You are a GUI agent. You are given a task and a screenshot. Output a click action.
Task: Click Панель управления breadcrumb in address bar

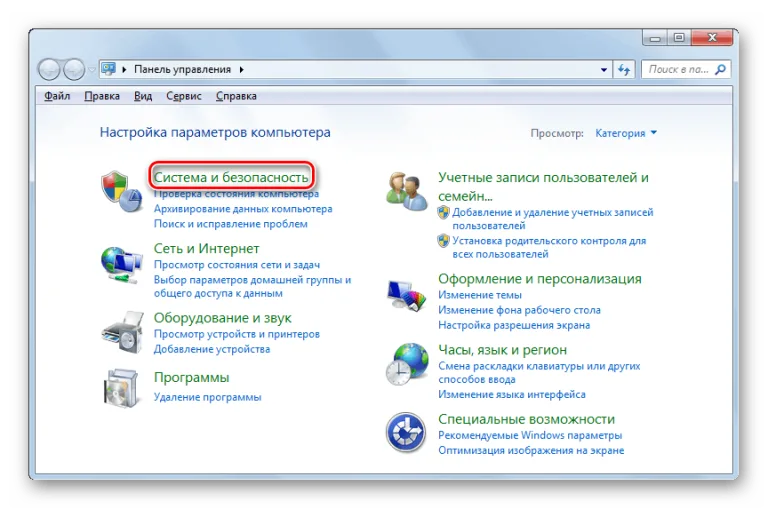(182, 70)
